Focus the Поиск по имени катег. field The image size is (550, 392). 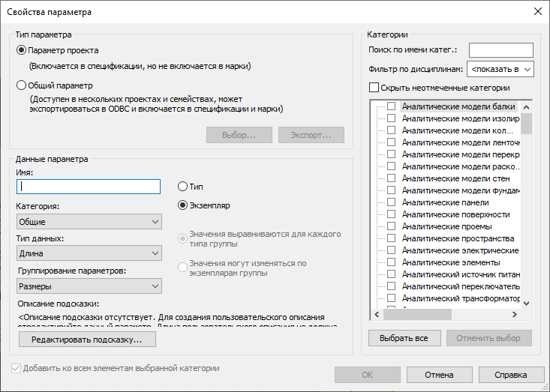(x=501, y=50)
